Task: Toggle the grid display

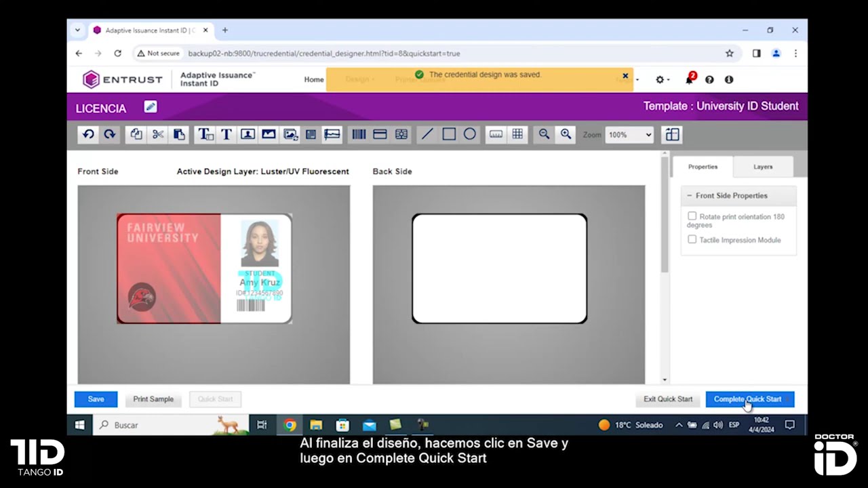Action: coord(517,134)
